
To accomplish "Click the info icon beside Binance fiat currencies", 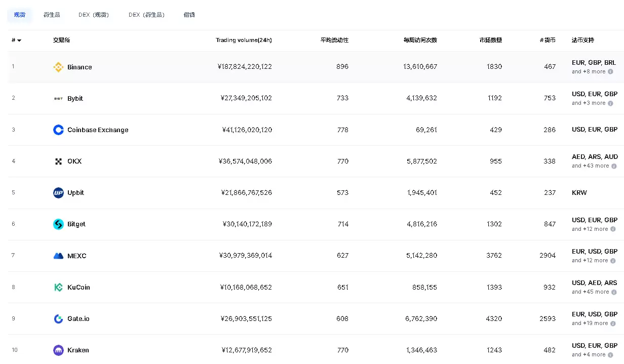I will (x=611, y=72).
